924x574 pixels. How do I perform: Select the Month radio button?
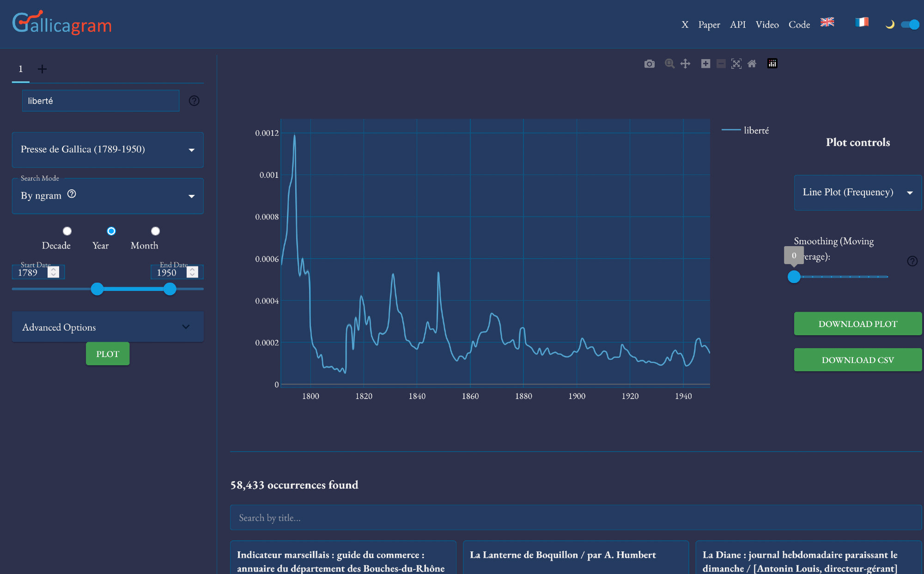coord(155,231)
